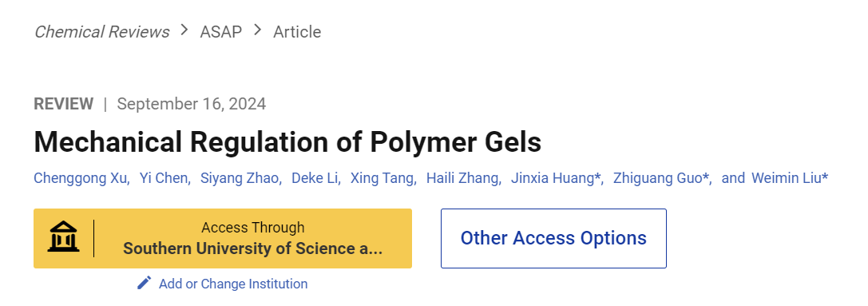
Task: Click the institution building icon
Action: (64, 236)
